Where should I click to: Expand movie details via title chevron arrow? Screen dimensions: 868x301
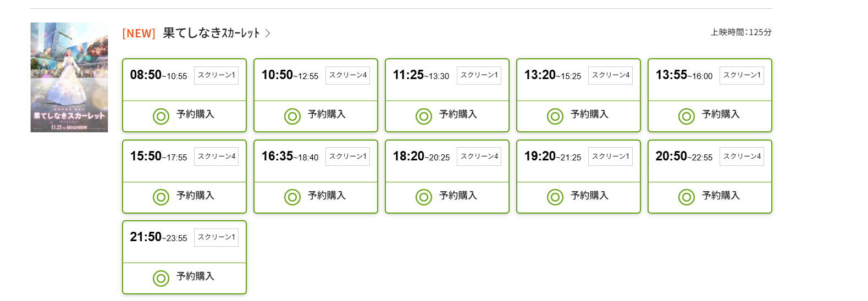268,34
